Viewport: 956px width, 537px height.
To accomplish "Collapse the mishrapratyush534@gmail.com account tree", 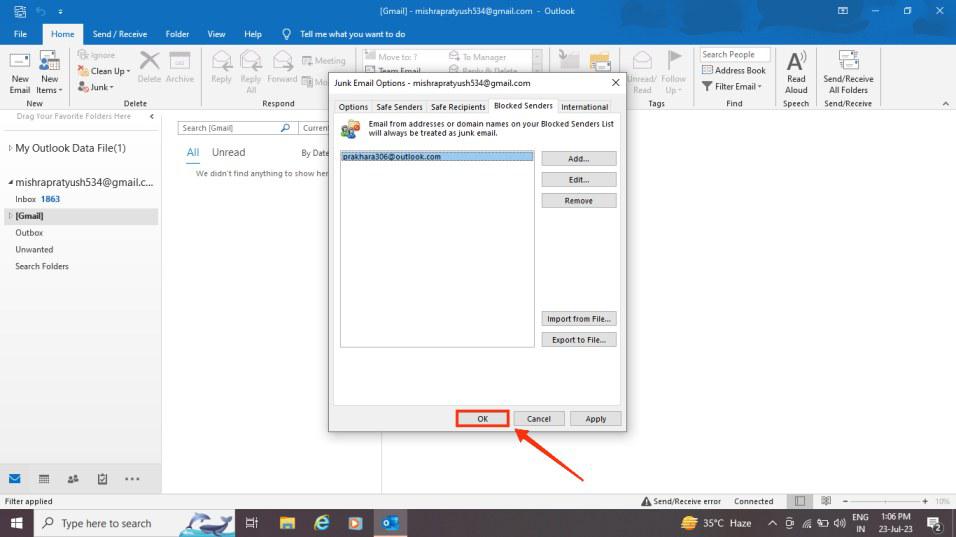I will point(10,182).
